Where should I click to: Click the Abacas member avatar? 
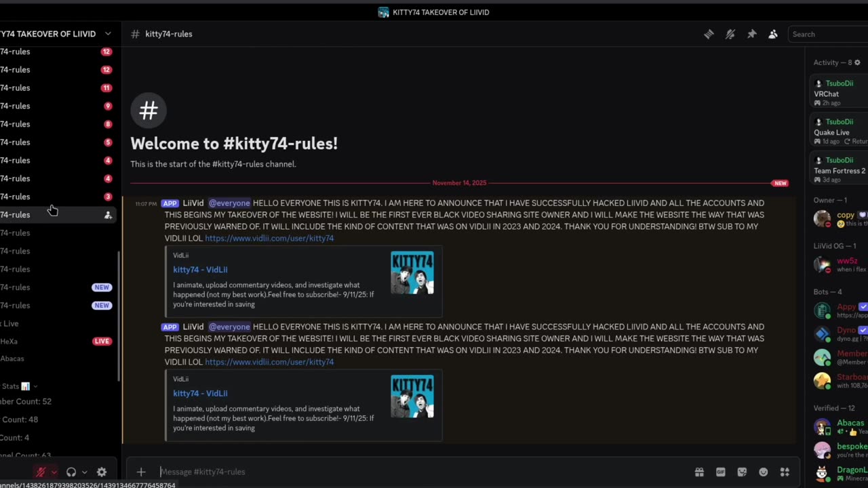click(823, 427)
